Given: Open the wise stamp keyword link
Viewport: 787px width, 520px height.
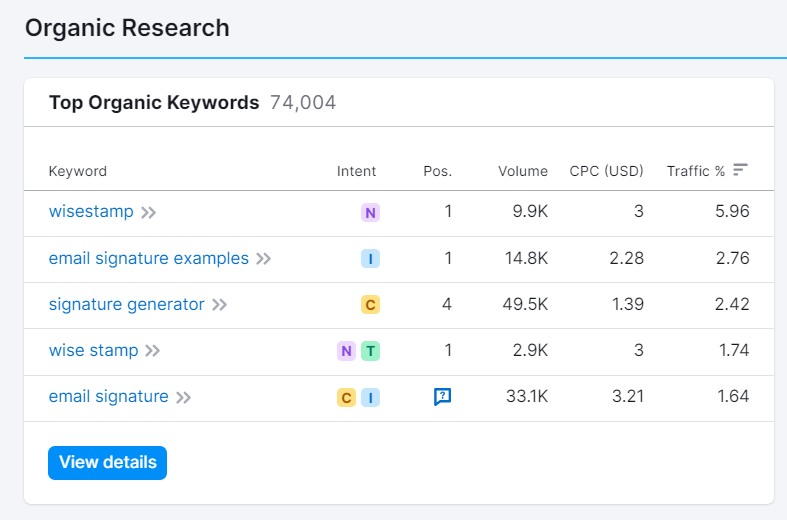Looking at the screenshot, I should click(x=93, y=350).
